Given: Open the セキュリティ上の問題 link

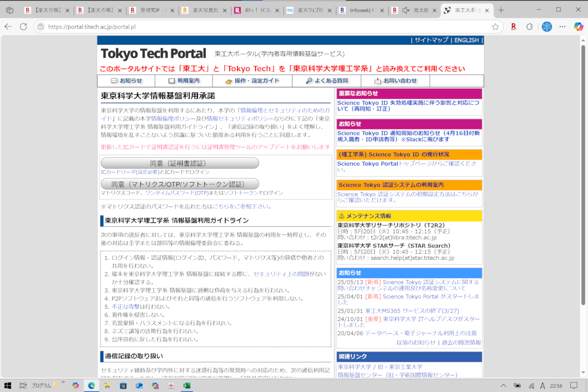Looking at the screenshot, I should pyautogui.click(x=281, y=274).
